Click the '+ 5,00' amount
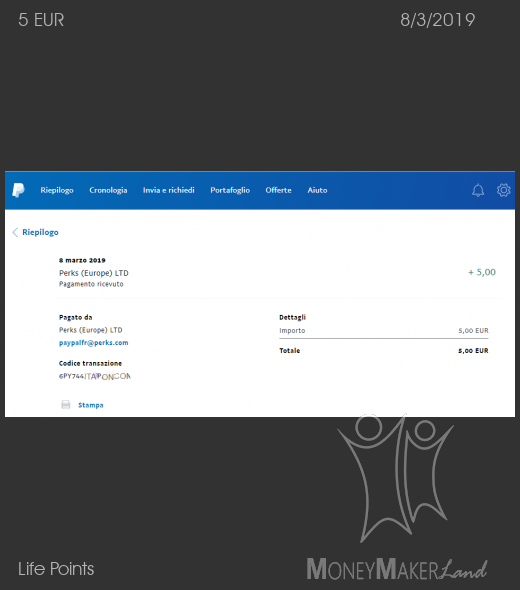Screen dimensions: 520x590 [x=482, y=272]
